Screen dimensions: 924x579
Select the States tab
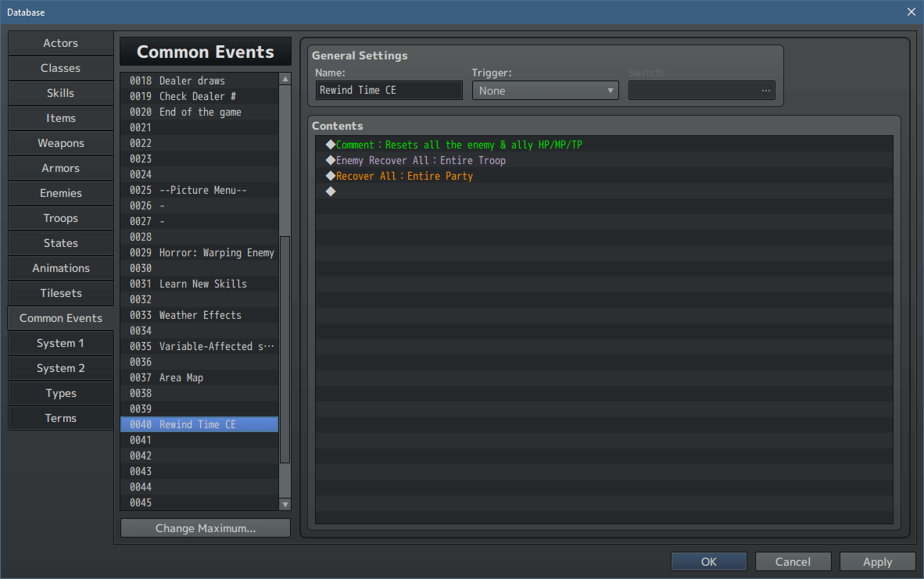[61, 243]
